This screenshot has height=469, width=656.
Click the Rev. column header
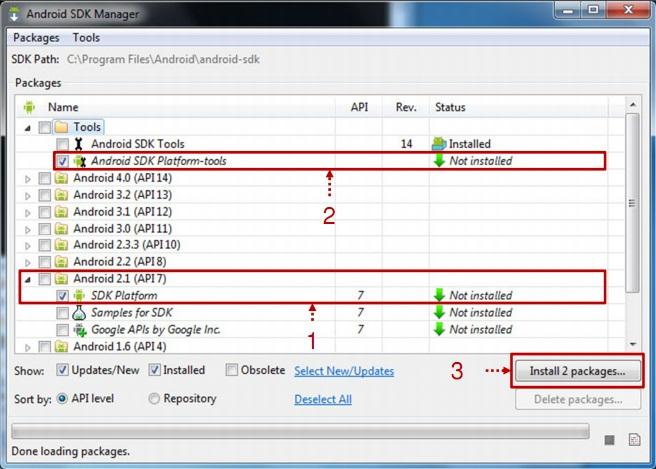click(406, 107)
